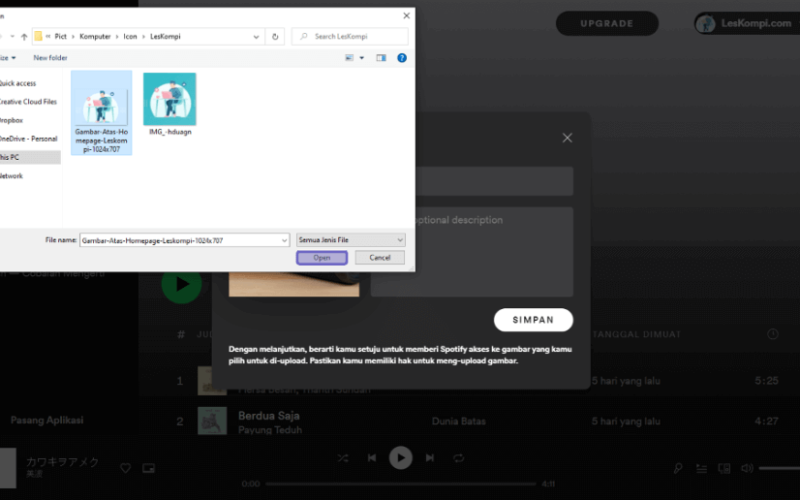Toggle repeat in the player bar

(458, 458)
